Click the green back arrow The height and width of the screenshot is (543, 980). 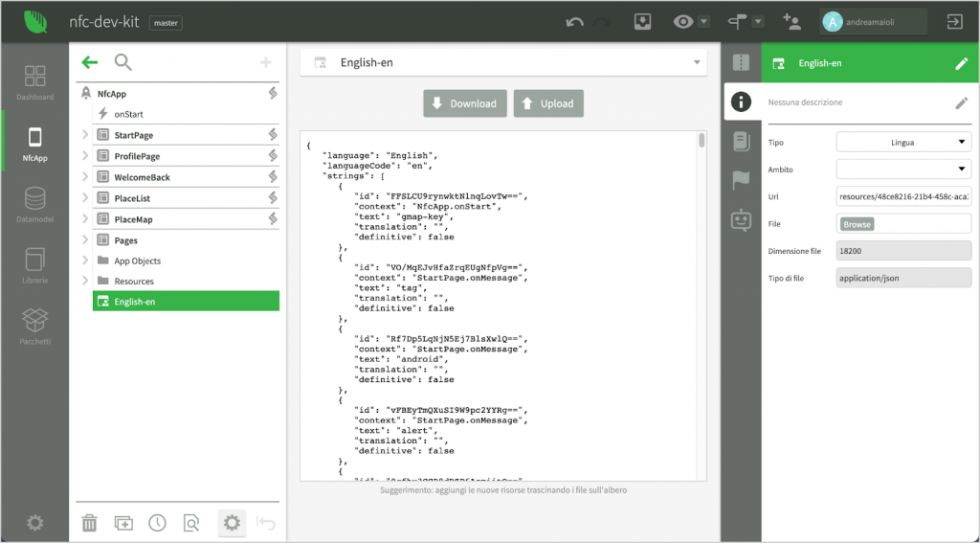[90, 62]
